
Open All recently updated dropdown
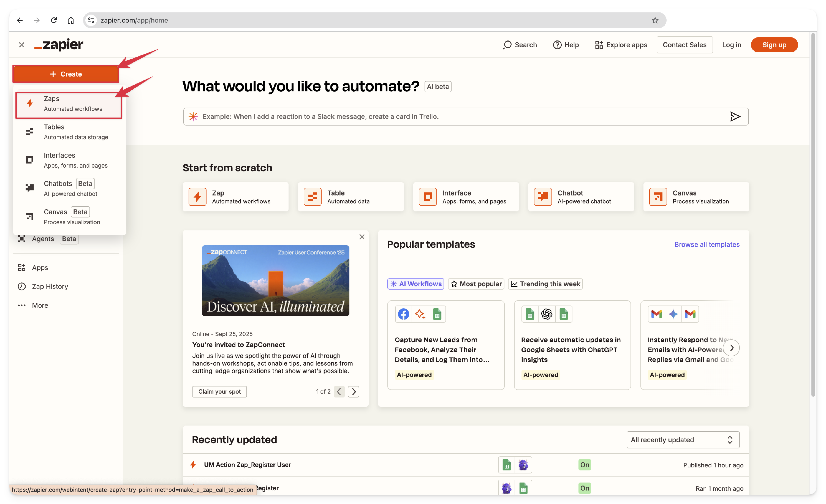click(x=683, y=439)
